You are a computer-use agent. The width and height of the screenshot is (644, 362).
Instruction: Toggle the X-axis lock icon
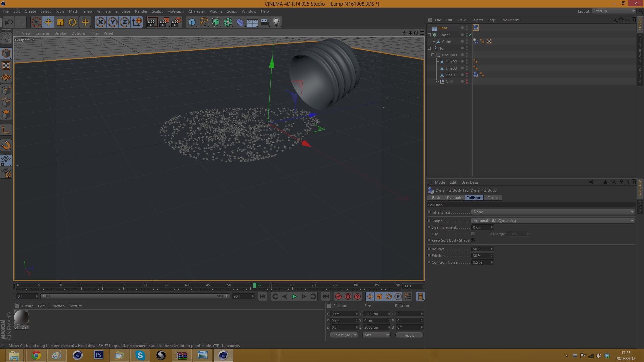[101, 22]
